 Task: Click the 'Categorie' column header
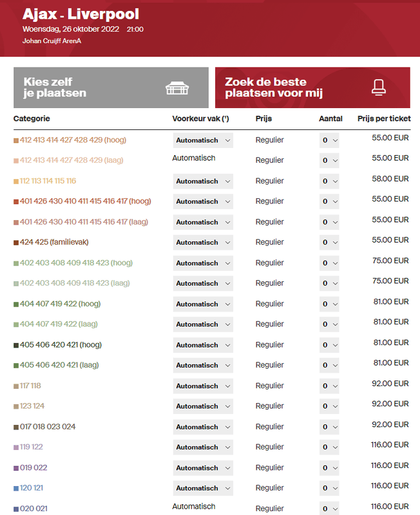click(32, 118)
